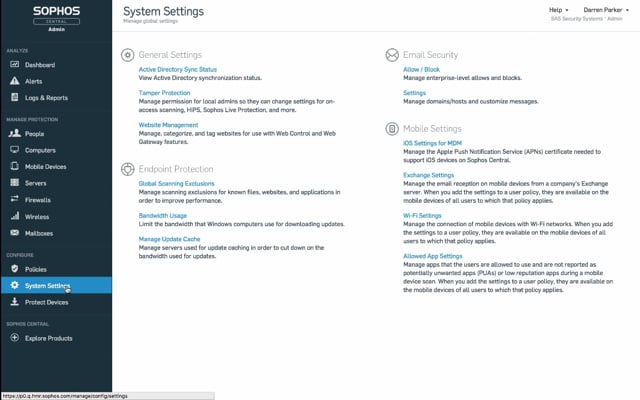Click the Dashboard icon in sidebar

coord(14,65)
